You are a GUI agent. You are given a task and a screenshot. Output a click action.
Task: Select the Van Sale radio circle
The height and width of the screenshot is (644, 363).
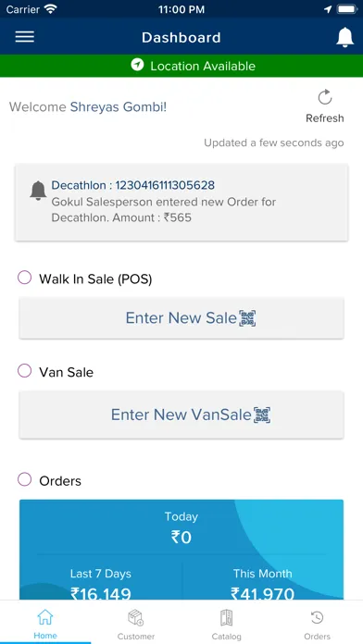(x=25, y=371)
